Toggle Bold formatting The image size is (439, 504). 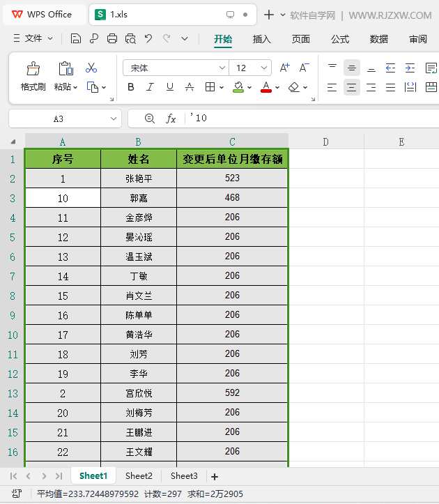pos(131,87)
